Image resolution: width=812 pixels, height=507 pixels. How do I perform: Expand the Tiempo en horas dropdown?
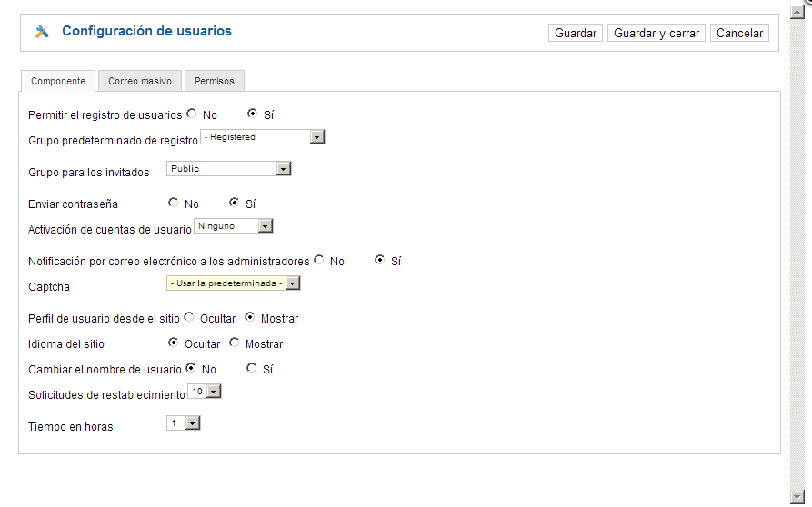(x=184, y=423)
